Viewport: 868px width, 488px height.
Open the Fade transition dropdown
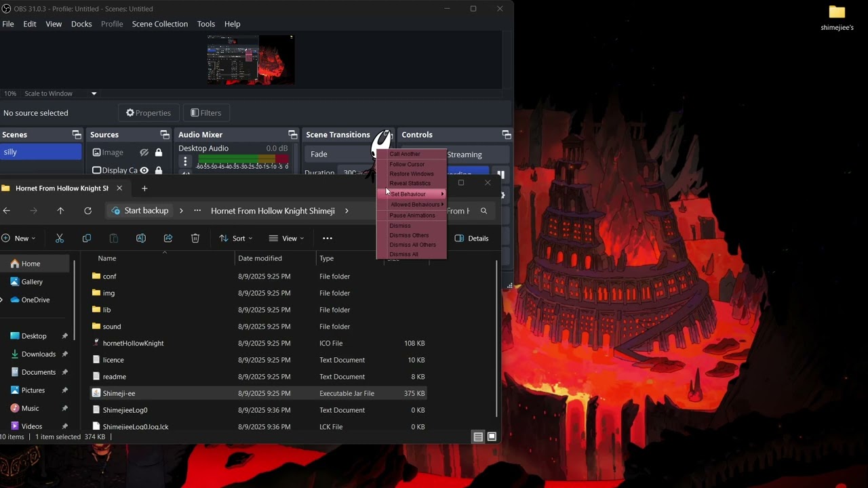(338, 154)
